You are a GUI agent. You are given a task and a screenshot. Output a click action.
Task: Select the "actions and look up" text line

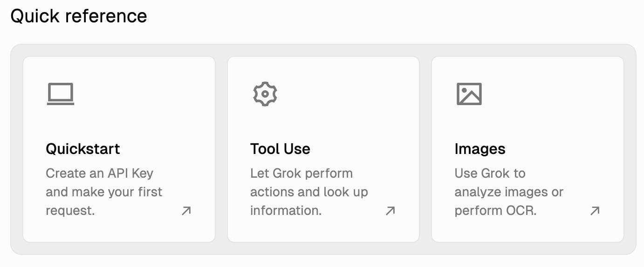tap(308, 192)
